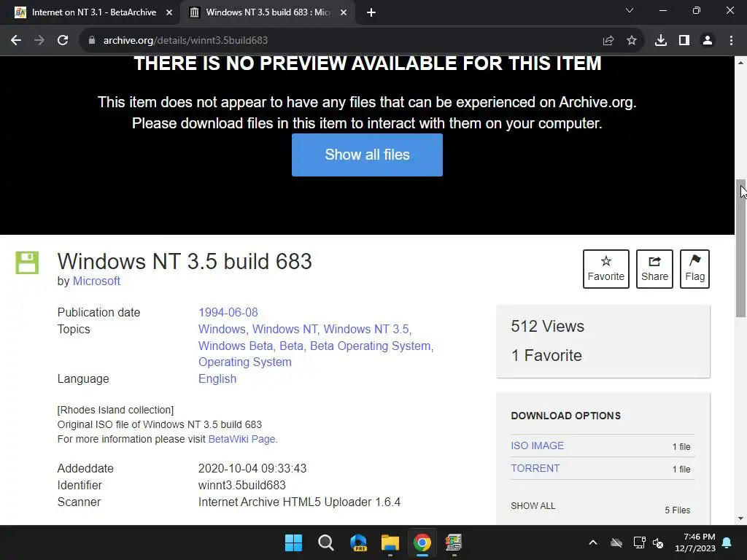Open a new tab with the plus button
The height and width of the screenshot is (560, 747).
tap(371, 13)
